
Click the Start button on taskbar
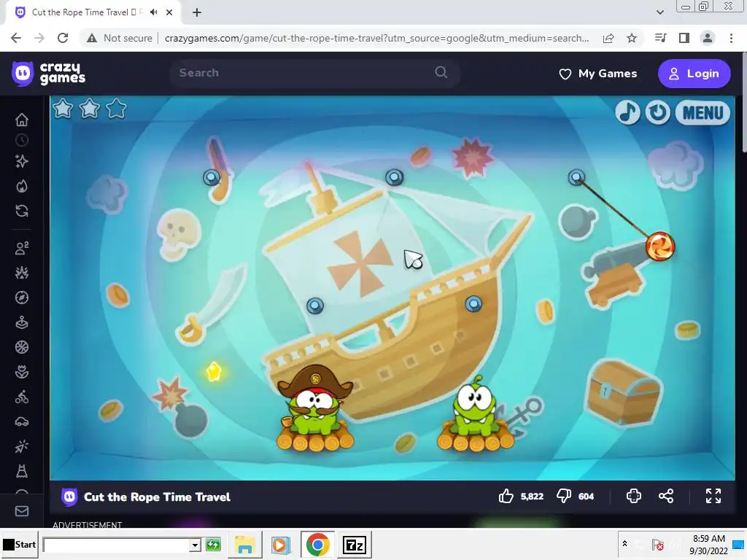[x=19, y=544]
